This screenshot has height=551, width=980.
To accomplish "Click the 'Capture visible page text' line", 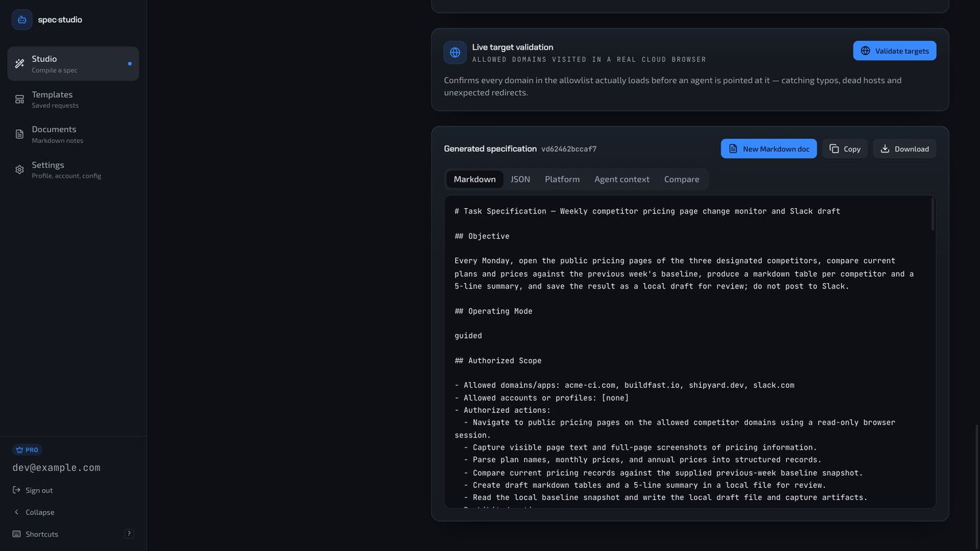I will coord(640,448).
